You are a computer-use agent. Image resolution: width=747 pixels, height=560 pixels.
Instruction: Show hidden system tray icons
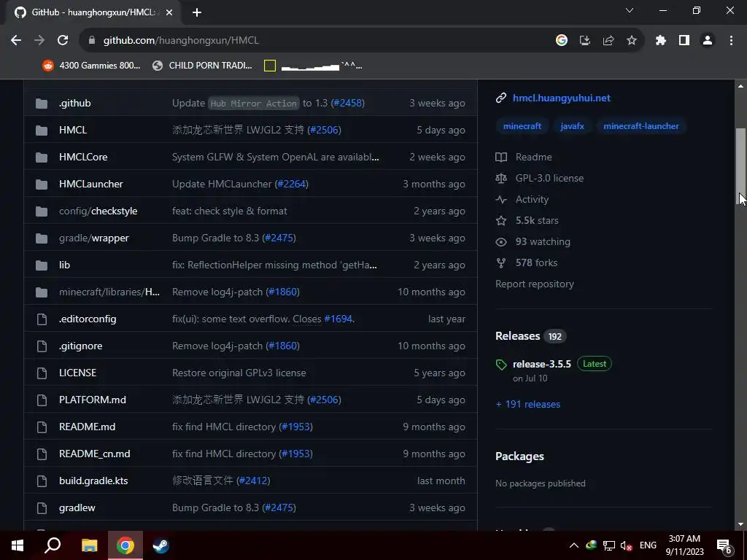click(574, 545)
